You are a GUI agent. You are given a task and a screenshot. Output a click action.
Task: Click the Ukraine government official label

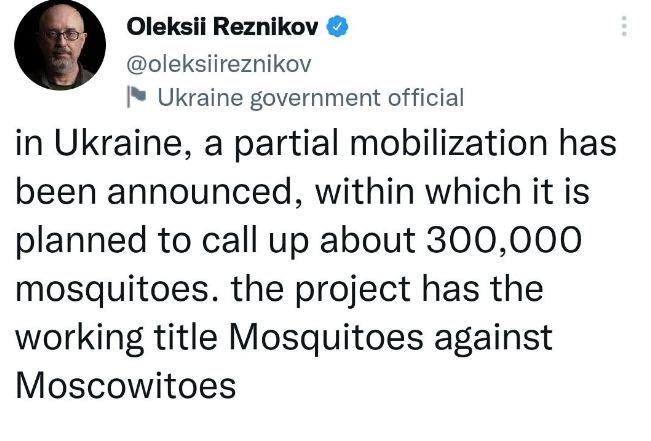[311, 97]
